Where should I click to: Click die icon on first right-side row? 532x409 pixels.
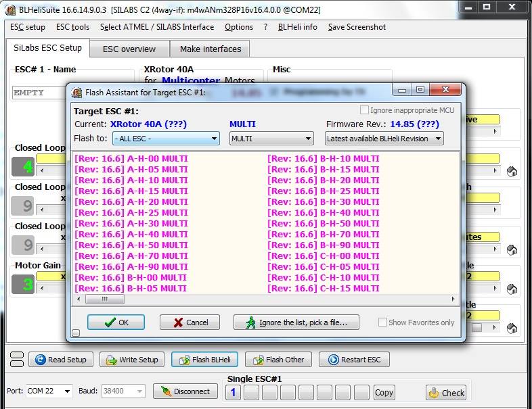(512, 172)
